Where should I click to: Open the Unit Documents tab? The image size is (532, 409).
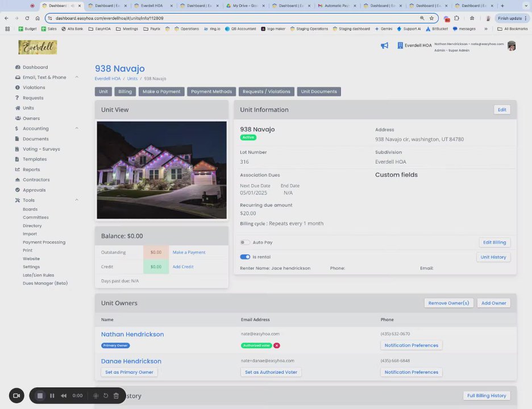(319, 91)
